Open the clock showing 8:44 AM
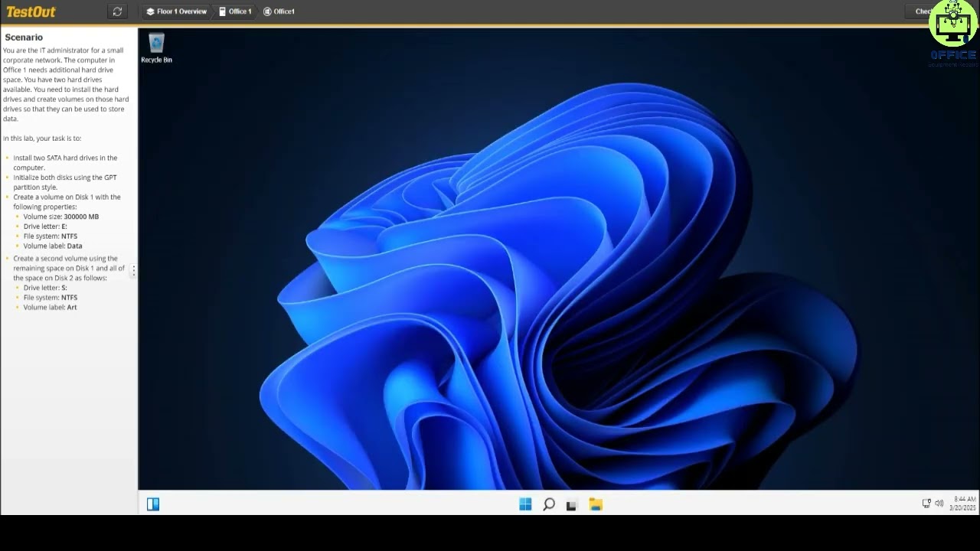Viewport: 980px width, 551px height. pyautogui.click(x=963, y=504)
